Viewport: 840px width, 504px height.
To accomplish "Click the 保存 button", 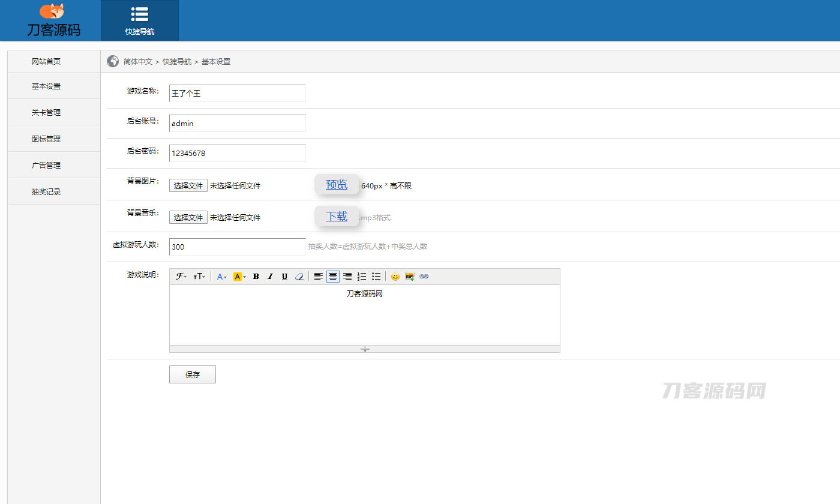I will tap(193, 374).
